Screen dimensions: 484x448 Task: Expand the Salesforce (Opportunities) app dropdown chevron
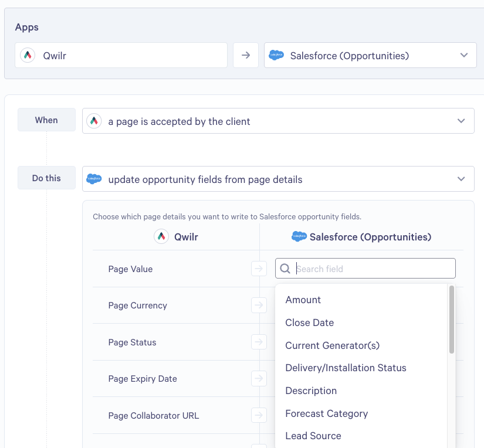pyautogui.click(x=464, y=55)
